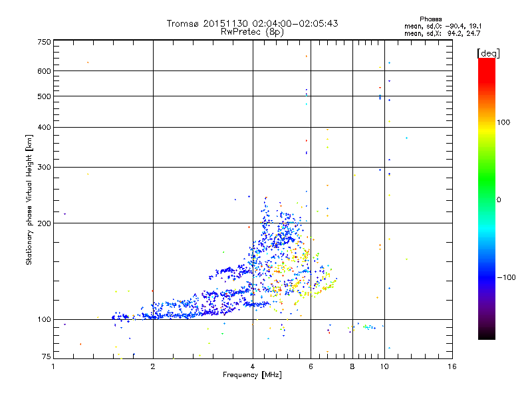Screen dimensions: 532x399
Task: Click the mean, sd,X phase value line
Action: pos(442,33)
